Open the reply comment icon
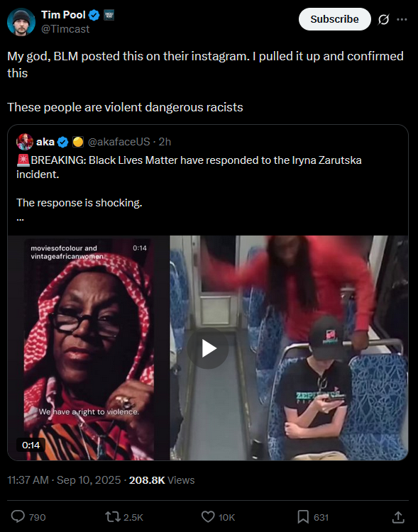418x532 pixels. point(18,516)
